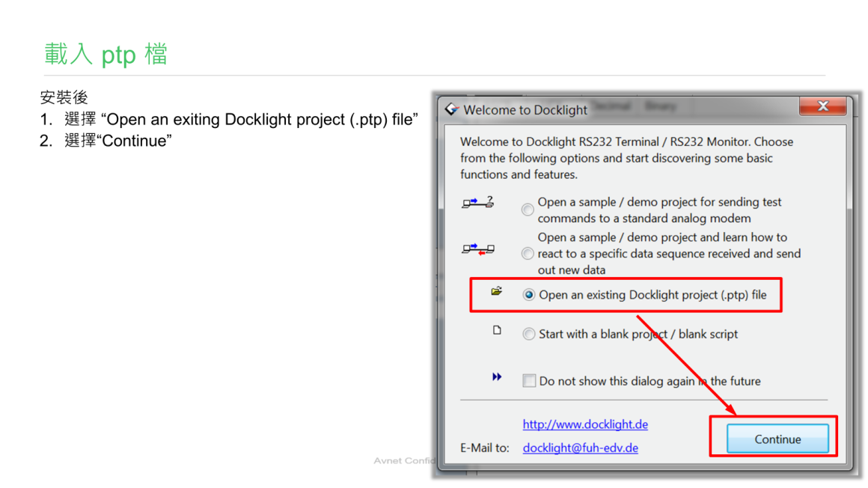Image resolution: width=868 pixels, height=488 pixels.
Task: Select radio for analog modem test commands sample
Action: coord(528,210)
